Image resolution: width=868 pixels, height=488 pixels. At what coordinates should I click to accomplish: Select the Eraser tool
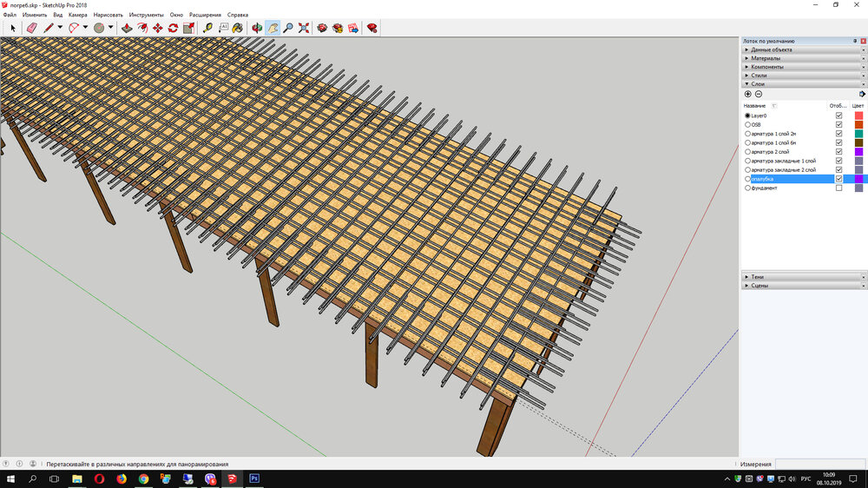[32, 28]
